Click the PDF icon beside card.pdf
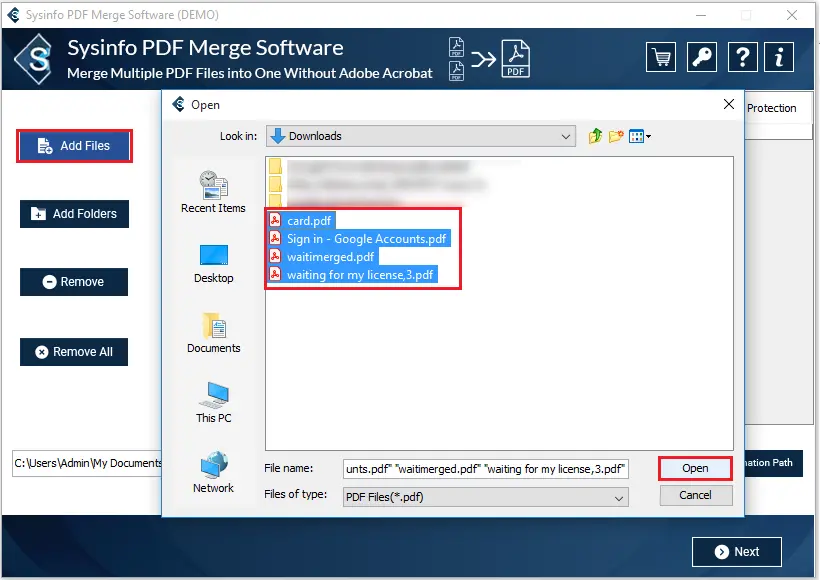Screen dimensions: 820x580 click(x=275, y=220)
